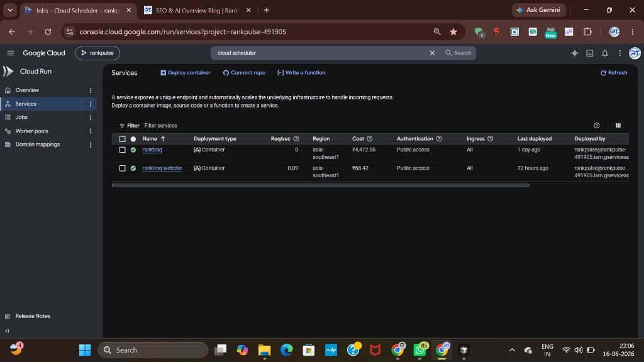
Task: Open the notifications bell
Action: point(605,53)
